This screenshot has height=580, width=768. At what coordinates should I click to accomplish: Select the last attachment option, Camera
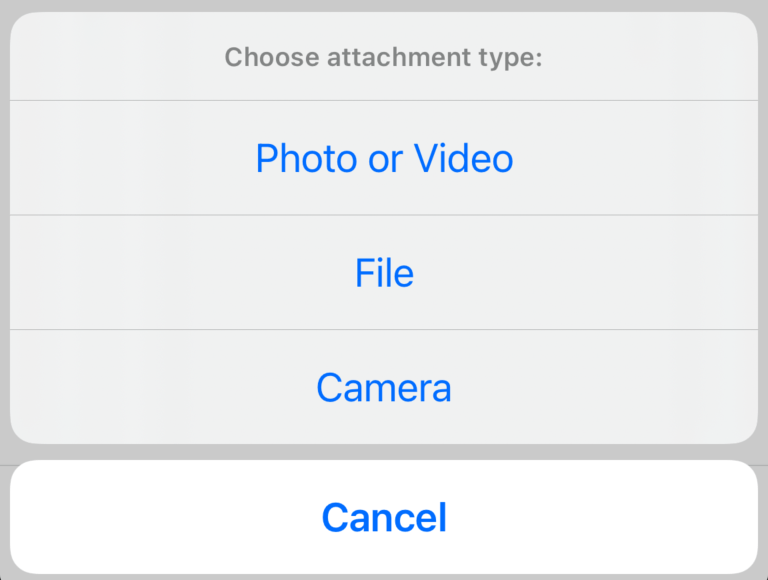click(384, 387)
